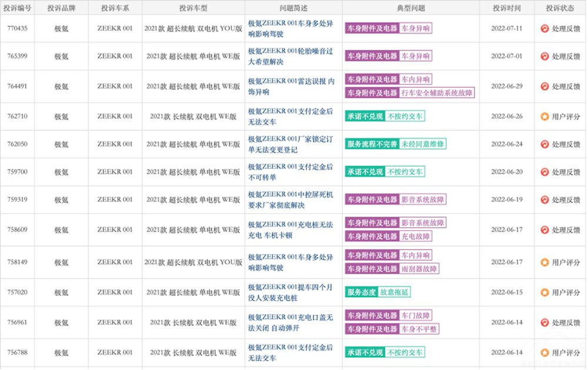Click the orange star icon for complaint 758149

(544, 263)
